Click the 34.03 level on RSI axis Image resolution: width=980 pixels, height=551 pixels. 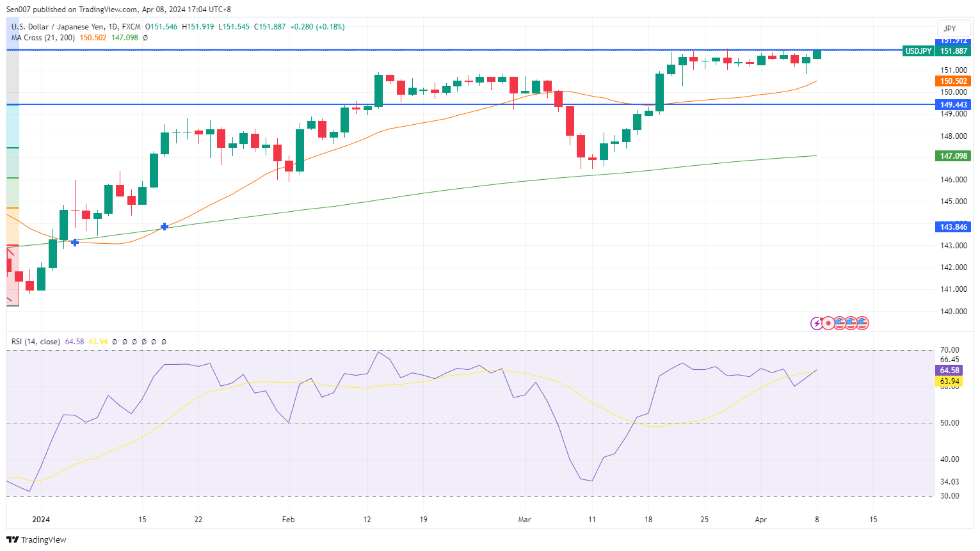pos(949,482)
